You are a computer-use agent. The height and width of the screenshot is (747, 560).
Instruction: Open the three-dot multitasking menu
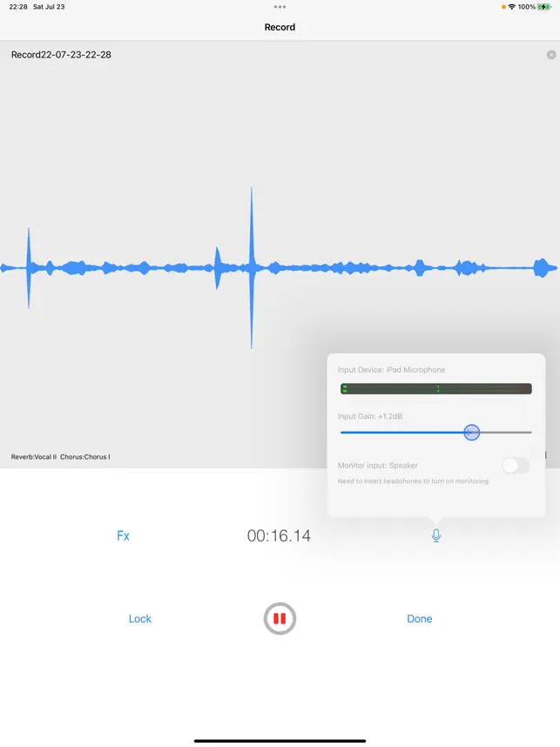(280, 7)
